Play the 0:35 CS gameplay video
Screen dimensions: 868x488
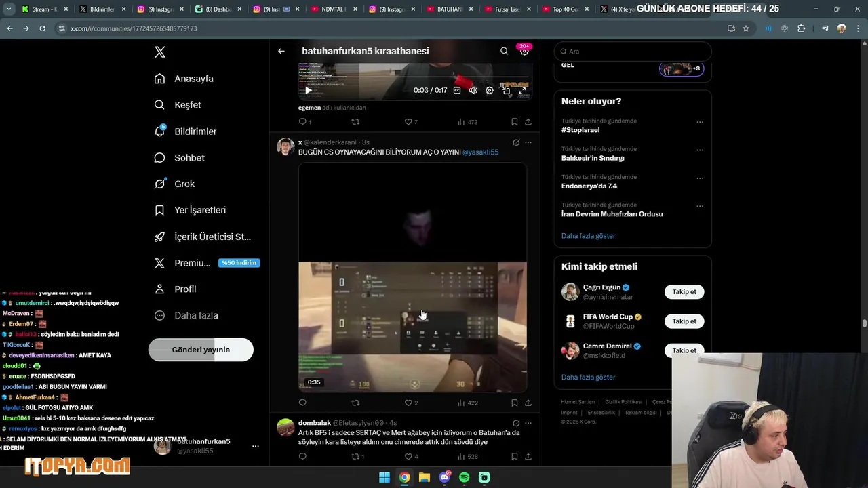point(412,277)
